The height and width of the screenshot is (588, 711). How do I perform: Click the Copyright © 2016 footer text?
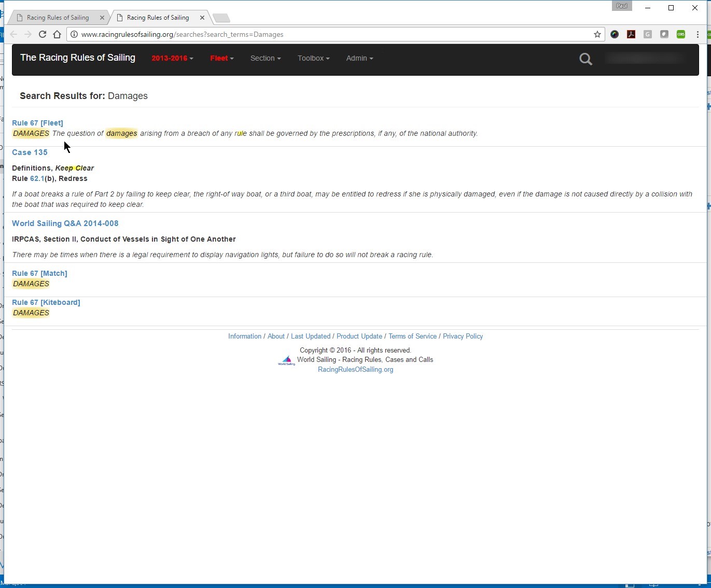coord(355,351)
